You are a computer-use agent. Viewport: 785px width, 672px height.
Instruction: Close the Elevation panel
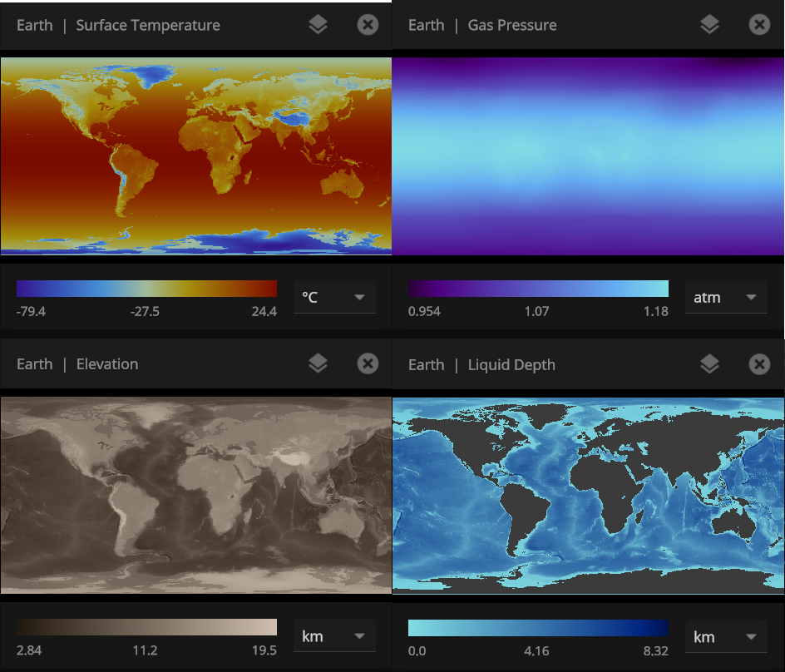pyautogui.click(x=368, y=363)
